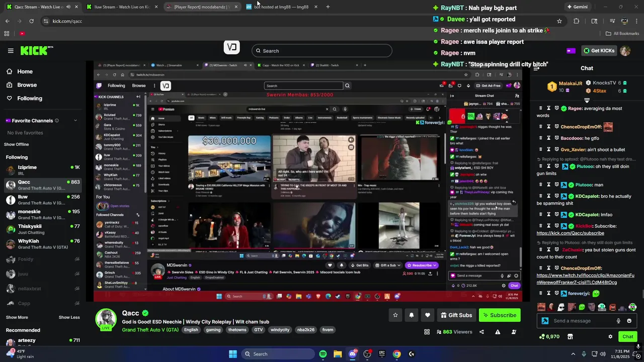The height and width of the screenshot is (362, 644).
Task: Toggle Show Offline favorite channels
Action: click(x=17, y=144)
